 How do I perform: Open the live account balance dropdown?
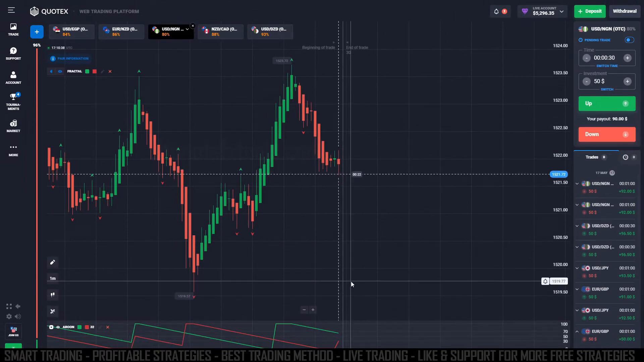pos(561,11)
